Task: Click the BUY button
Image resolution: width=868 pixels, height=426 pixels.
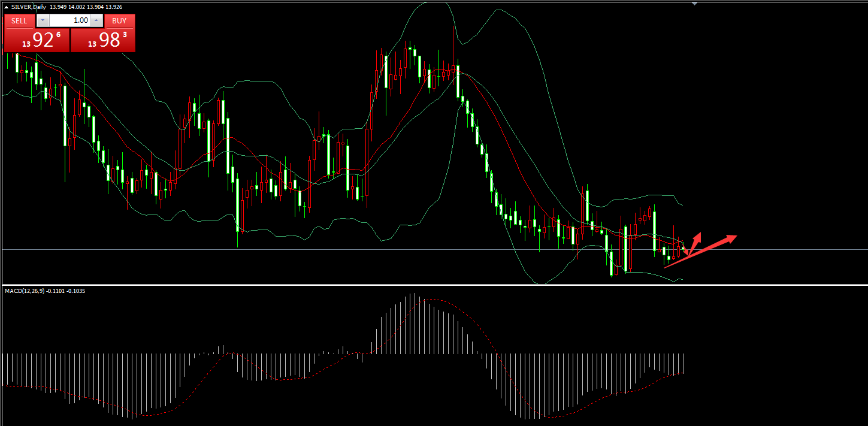Action: pos(119,20)
